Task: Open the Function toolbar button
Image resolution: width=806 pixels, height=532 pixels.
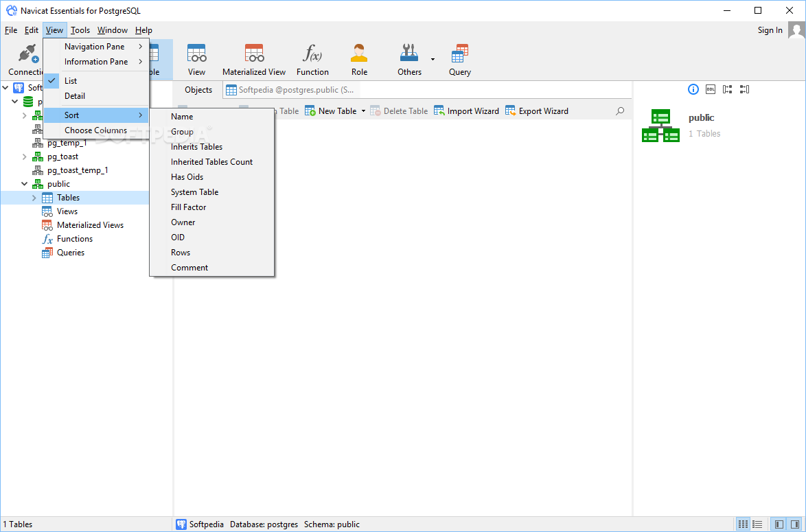Action: click(312, 60)
